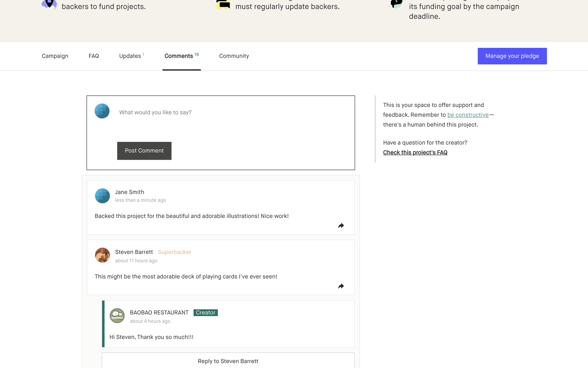Click 'less than a minute ago' timestamp
The image size is (588, 368).
tap(141, 200)
